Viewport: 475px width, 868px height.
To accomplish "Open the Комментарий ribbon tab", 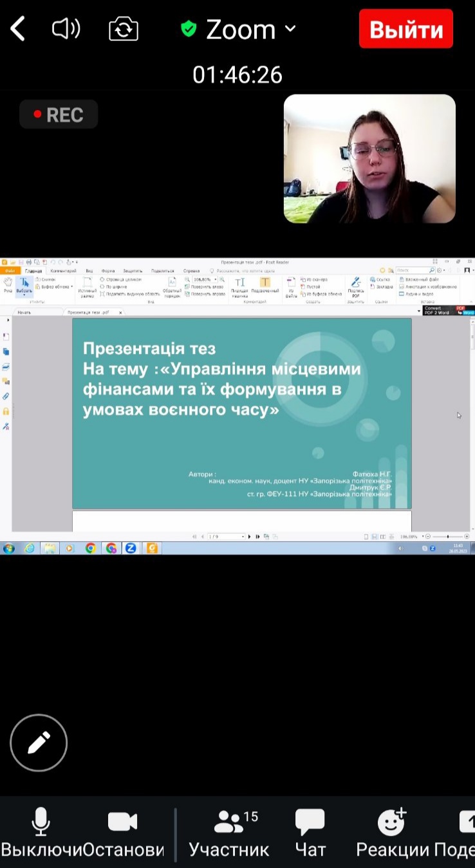I will [63, 271].
